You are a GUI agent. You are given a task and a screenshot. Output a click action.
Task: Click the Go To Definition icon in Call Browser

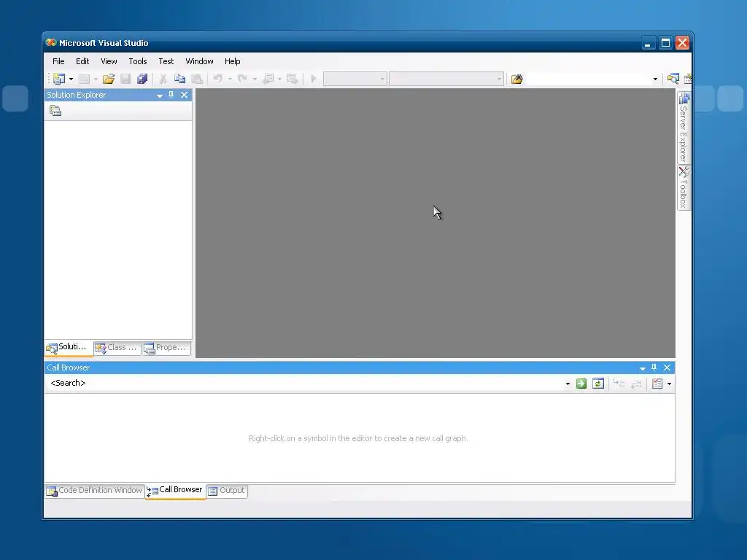coord(636,384)
